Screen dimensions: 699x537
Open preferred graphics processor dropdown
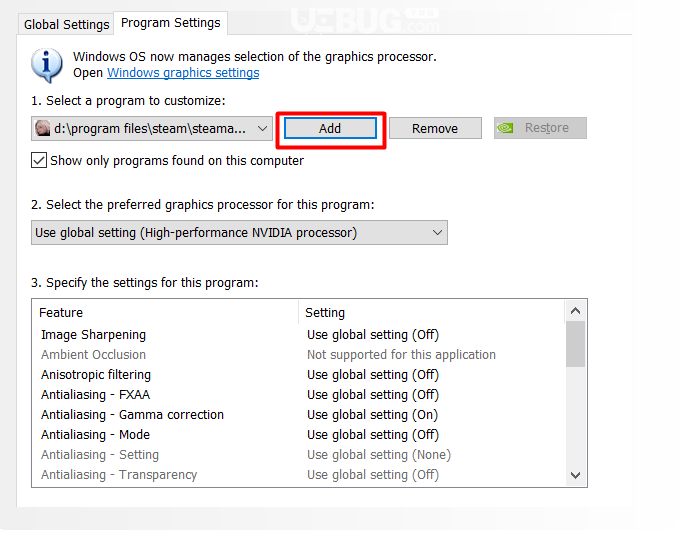tap(239, 233)
